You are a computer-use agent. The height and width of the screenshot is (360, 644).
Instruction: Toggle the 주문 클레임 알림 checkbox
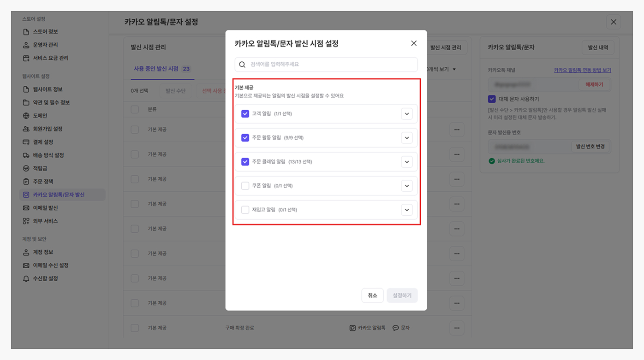[x=245, y=162]
